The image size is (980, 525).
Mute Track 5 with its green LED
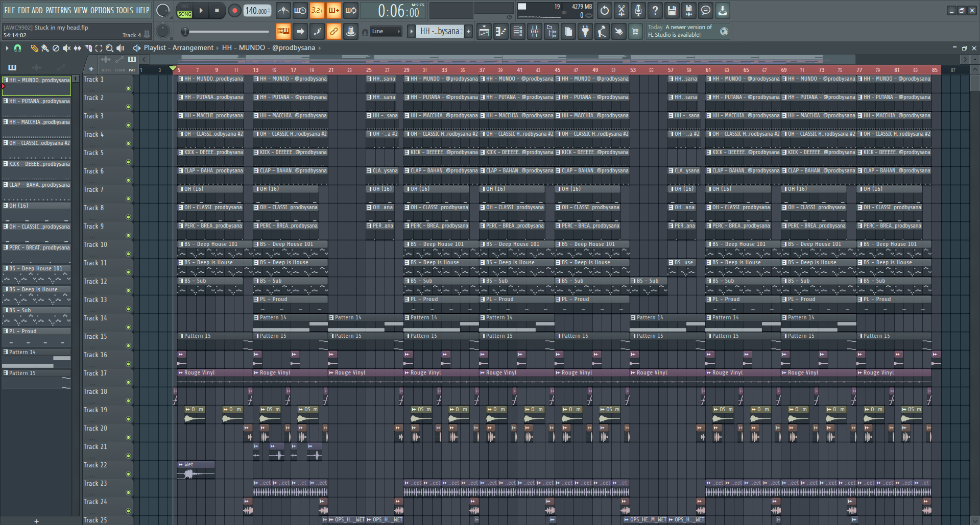click(x=128, y=162)
